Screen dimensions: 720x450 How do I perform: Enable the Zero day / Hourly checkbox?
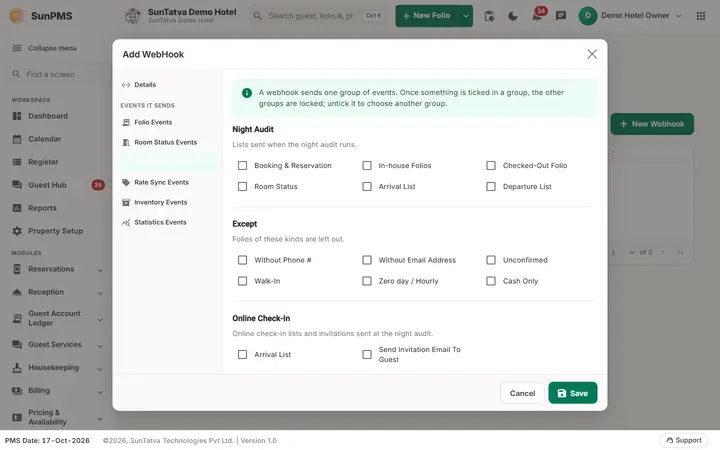367,281
